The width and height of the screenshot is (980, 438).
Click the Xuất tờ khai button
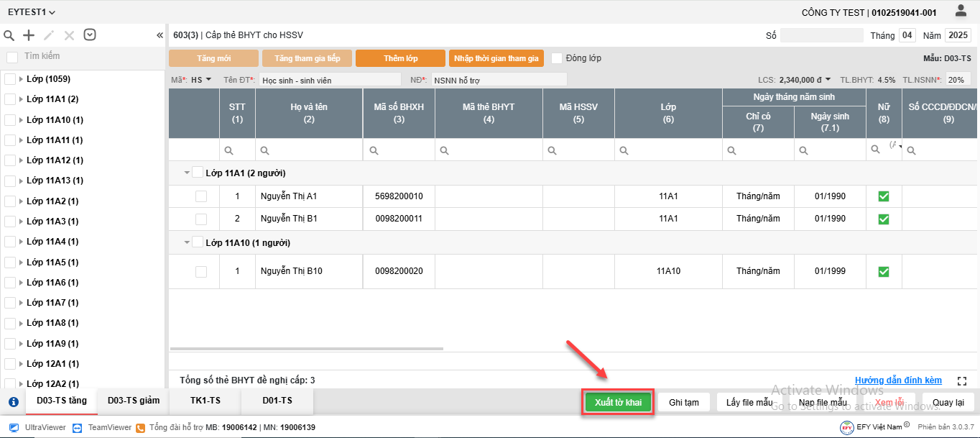coord(618,402)
